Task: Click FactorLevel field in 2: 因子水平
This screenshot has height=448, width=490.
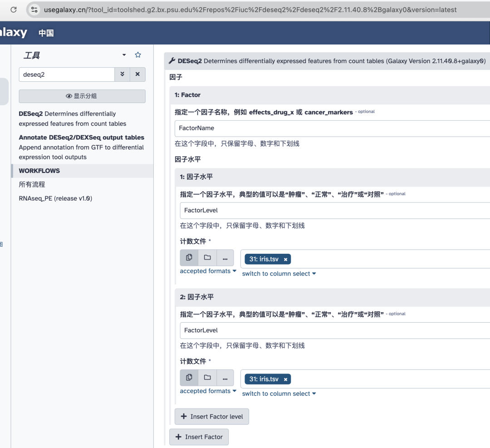Action: pyautogui.click(x=335, y=330)
